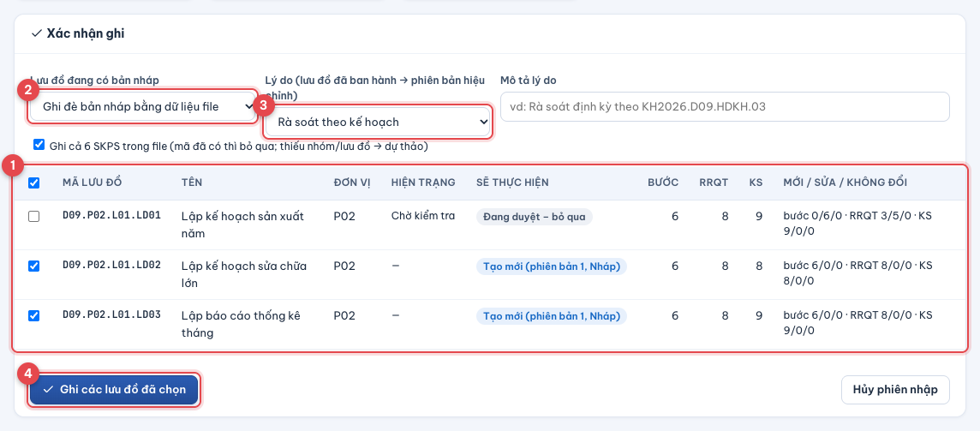
Task: Click the red step 4 marker badge
Action: (x=27, y=374)
